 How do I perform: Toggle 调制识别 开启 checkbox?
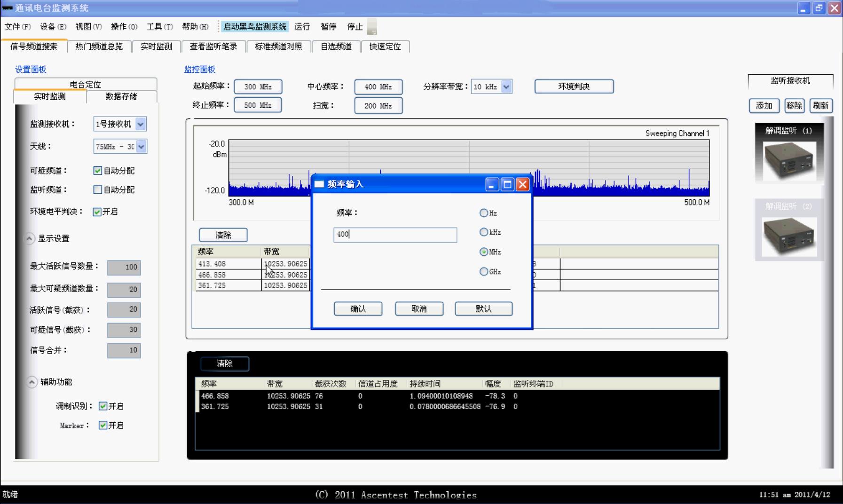pos(103,406)
